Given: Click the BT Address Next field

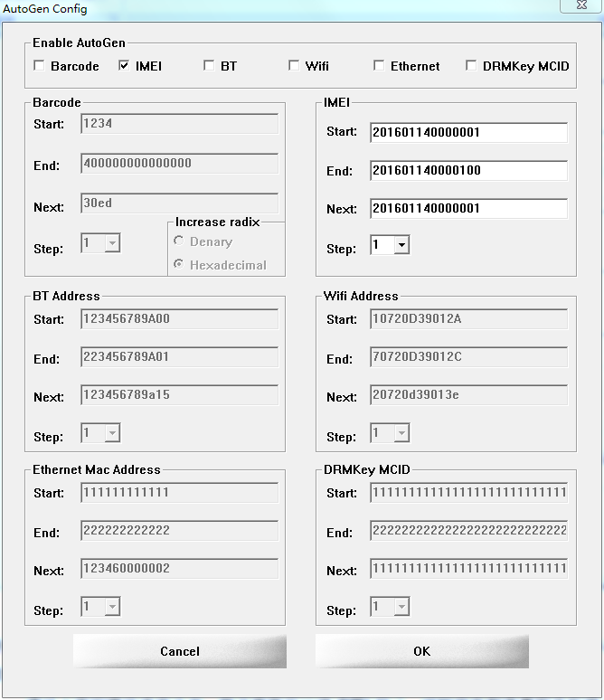Looking at the screenshot, I should (x=179, y=395).
